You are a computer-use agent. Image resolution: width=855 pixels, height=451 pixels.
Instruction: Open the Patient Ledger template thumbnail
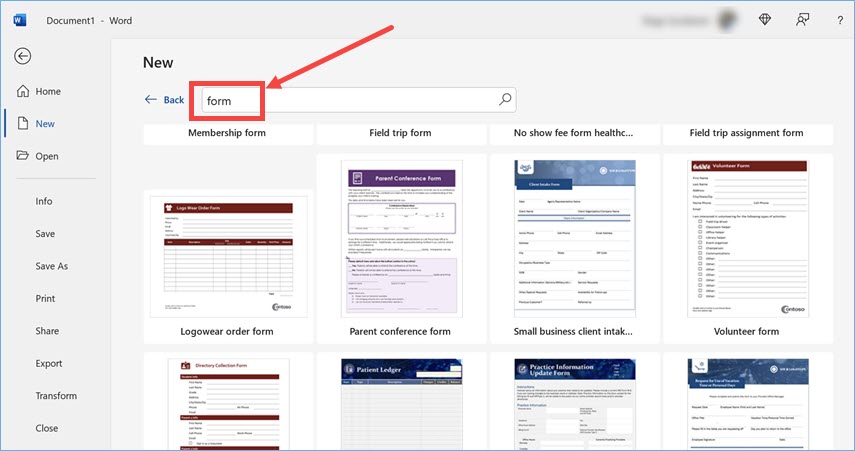click(x=400, y=402)
